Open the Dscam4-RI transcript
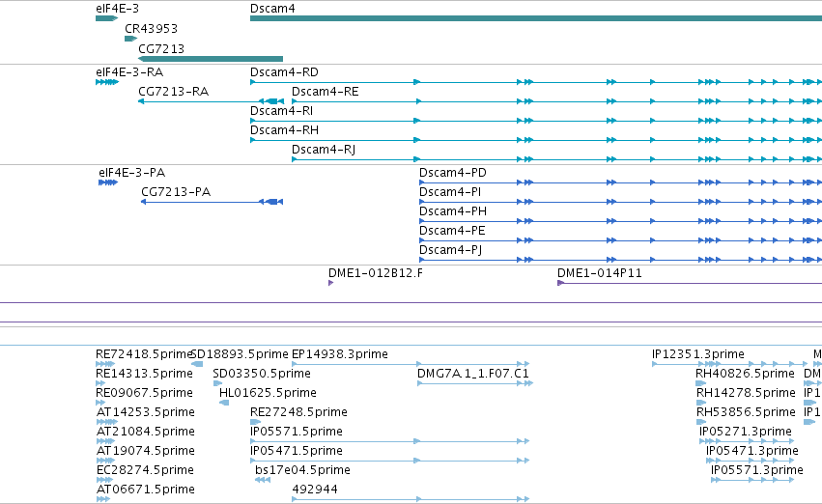Screen dimensions: 822x504 (281, 111)
